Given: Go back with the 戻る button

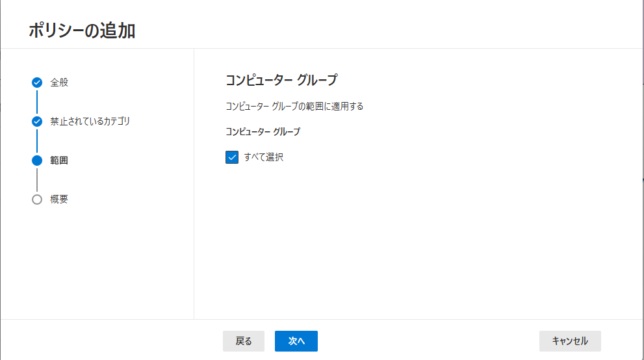Looking at the screenshot, I should [244, 341].
